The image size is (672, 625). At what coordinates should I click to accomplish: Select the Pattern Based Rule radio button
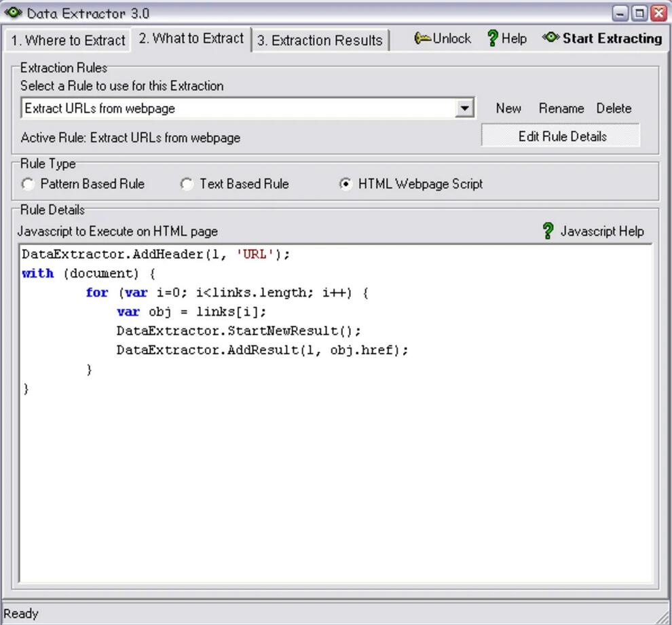pyautogui.click(x=29, y=184)
